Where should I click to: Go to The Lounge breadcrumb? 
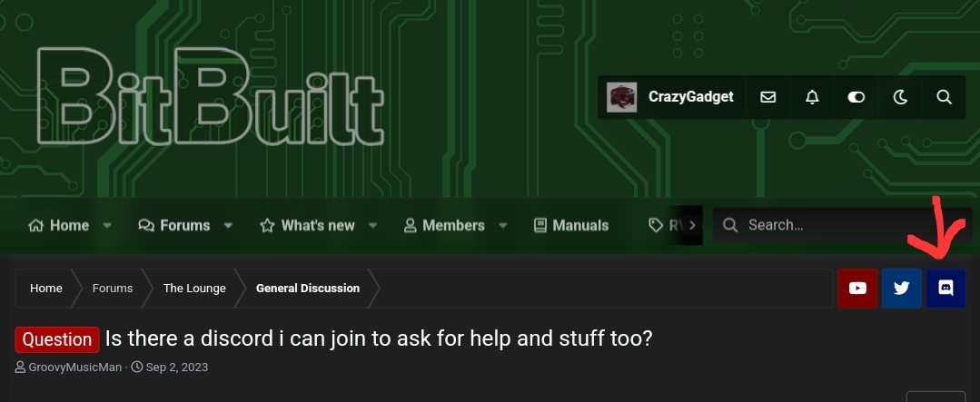point(194,289)
